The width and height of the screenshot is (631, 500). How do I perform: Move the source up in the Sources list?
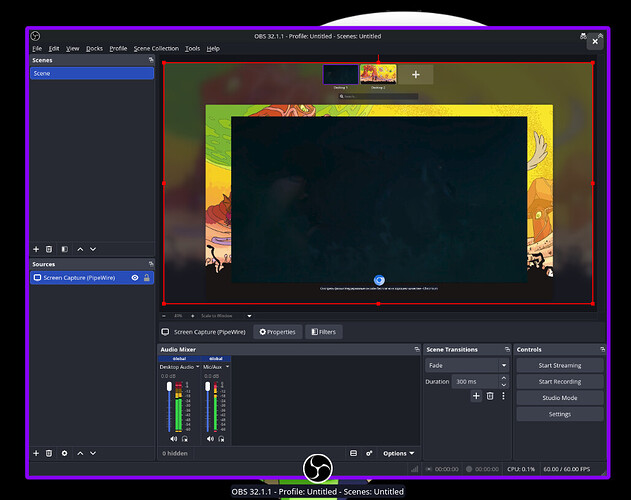(x=80, y=453)
